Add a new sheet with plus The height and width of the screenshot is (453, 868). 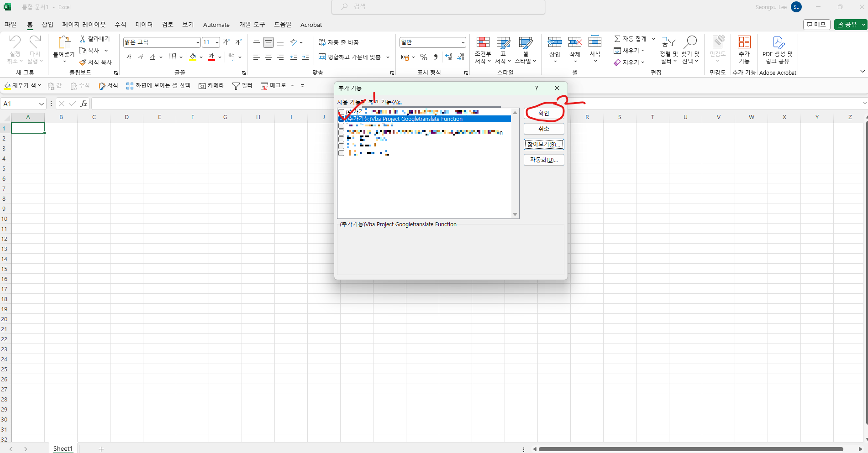tap(101, 449)
